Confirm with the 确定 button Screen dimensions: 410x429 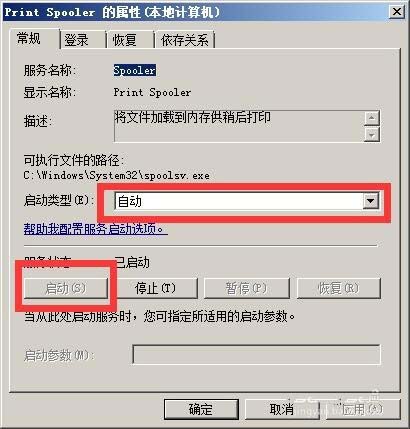click(201, 409)
